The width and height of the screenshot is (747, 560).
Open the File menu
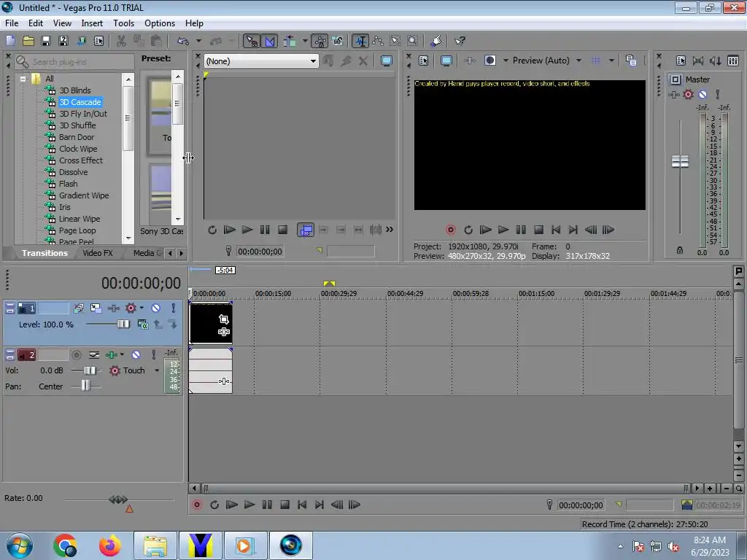[12, 23]
